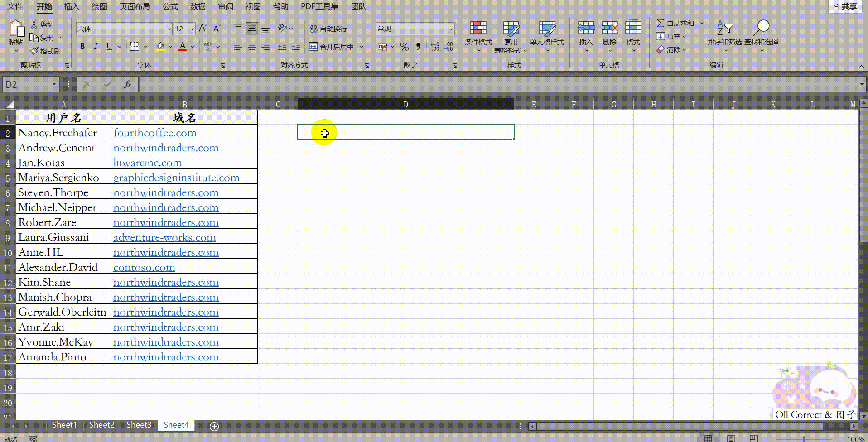This screenshot has width=868, height=442.
Task: Align text left
Action: coord(238,46)
